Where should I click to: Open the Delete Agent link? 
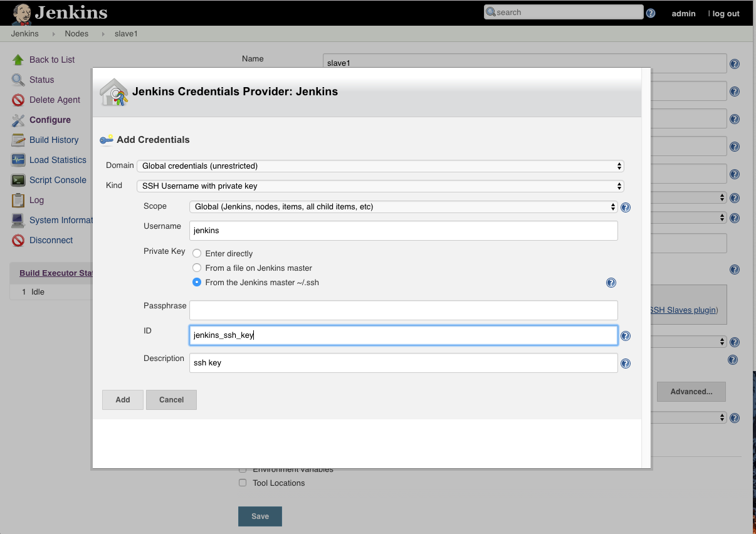(55, 100)
